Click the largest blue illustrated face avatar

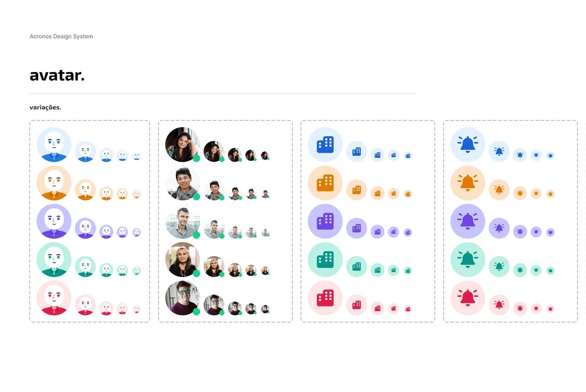[x=54, y=145]
